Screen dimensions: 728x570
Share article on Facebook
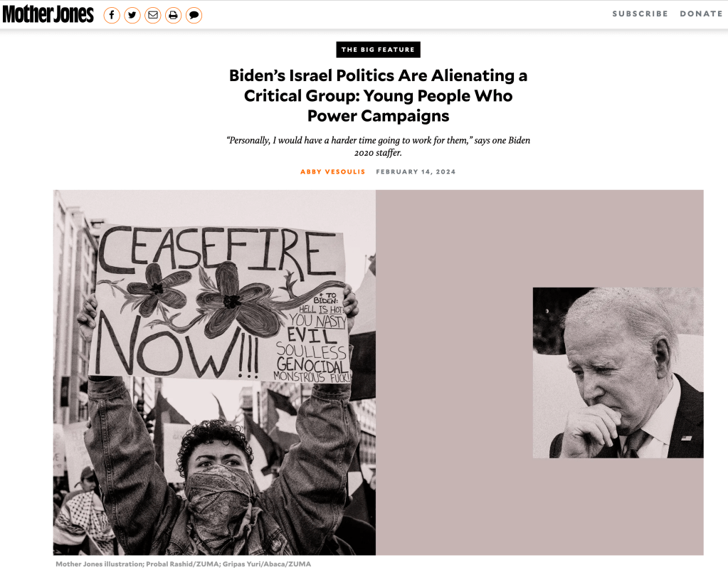tap(112, 16)
